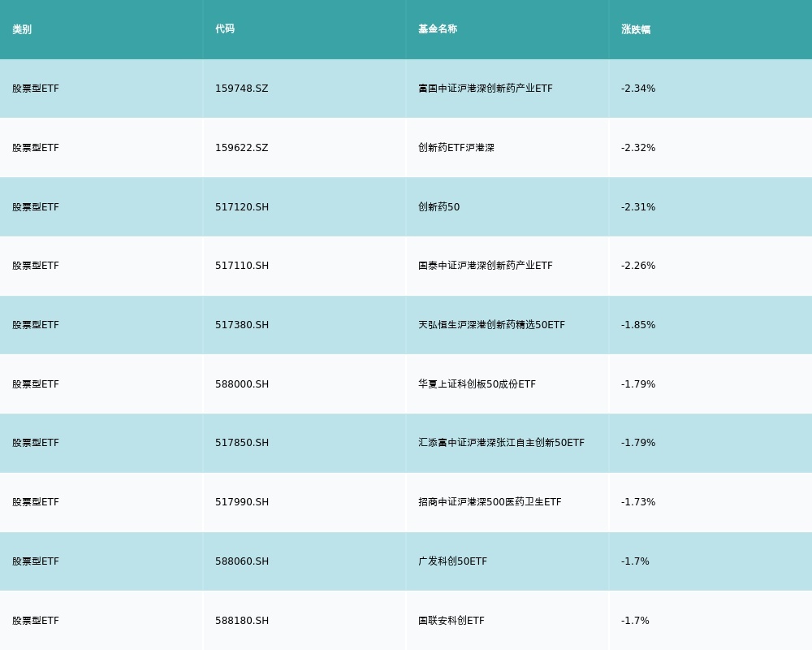
Task: Click the 涨跌幅 column header
Action: [636, 29]
